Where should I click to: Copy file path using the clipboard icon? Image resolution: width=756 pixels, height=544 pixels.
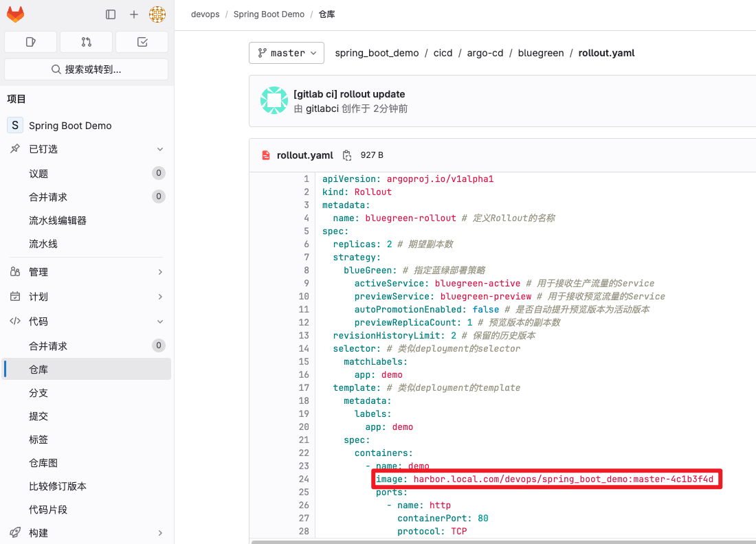347,155
